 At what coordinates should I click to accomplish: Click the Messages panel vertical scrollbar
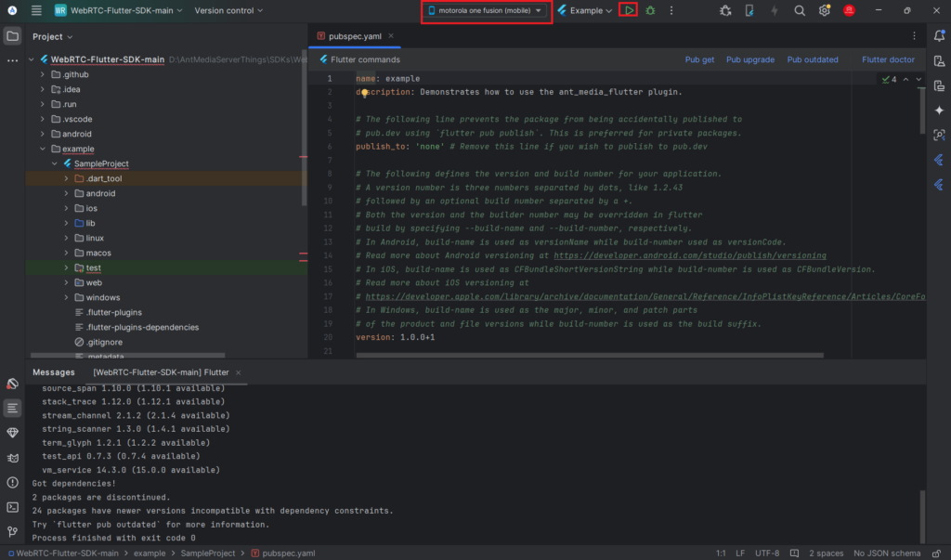[922, 516]
